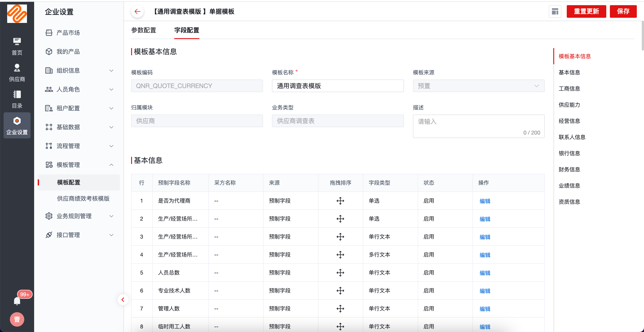Viewport: 644px width, 332px height.
Task: Click 流程管理 icon in menu
Action: tap(49, 146)
